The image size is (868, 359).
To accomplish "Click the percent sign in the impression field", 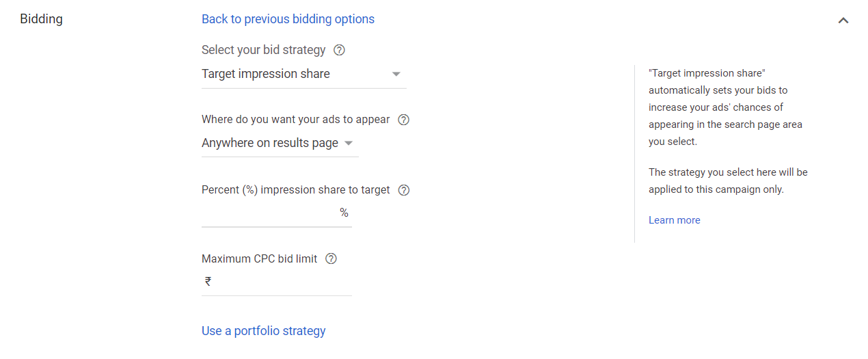I will point(344,213).
